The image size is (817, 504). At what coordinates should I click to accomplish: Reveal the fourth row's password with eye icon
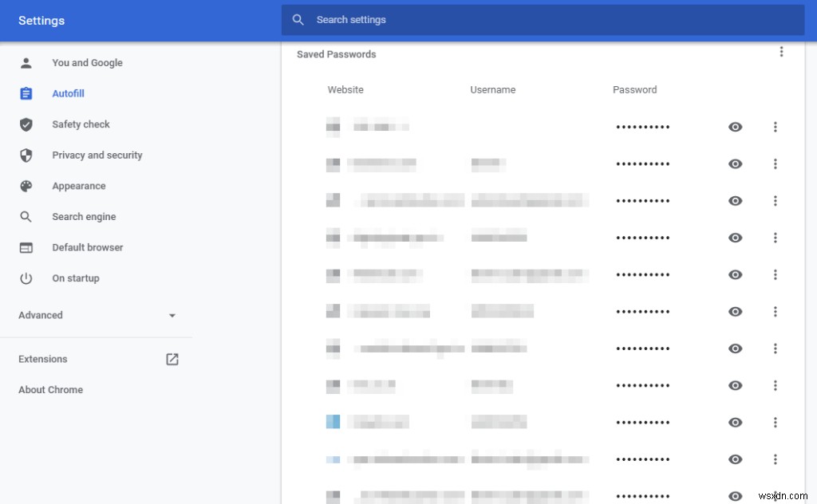[735, 238]
